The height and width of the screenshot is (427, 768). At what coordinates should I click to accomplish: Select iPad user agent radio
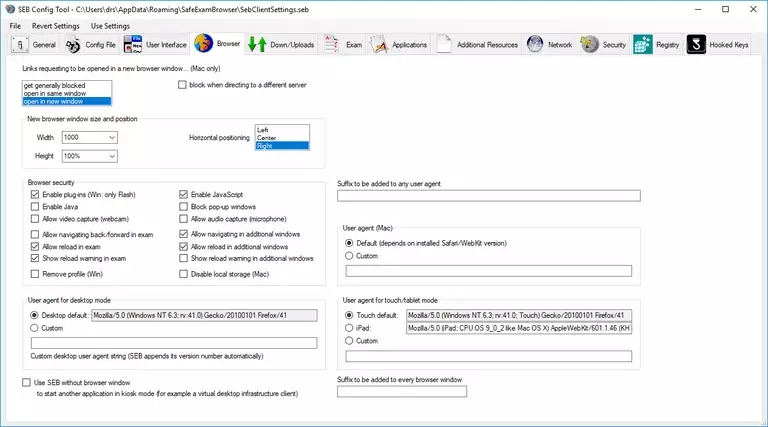click(349, 328)
